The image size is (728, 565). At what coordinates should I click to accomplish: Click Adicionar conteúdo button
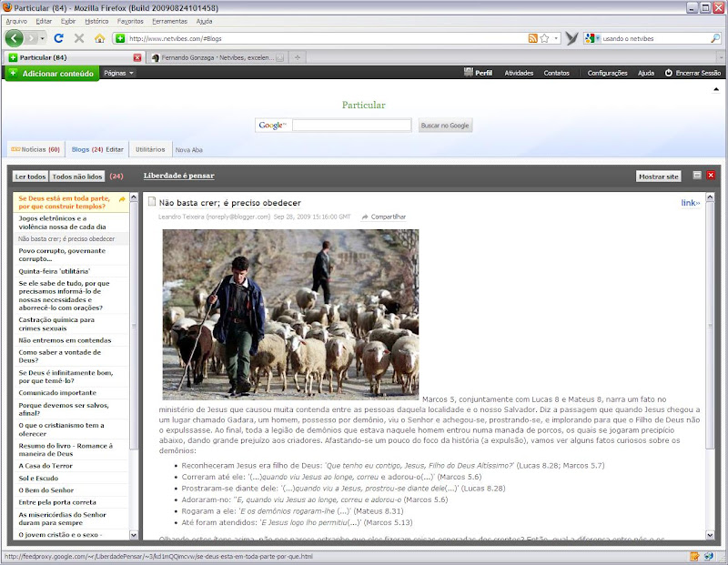52,74
